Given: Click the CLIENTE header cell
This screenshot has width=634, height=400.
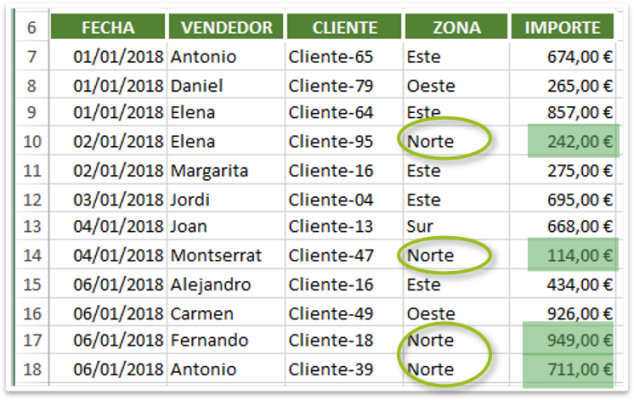Looking at the screenshot, I should (344, 27).
